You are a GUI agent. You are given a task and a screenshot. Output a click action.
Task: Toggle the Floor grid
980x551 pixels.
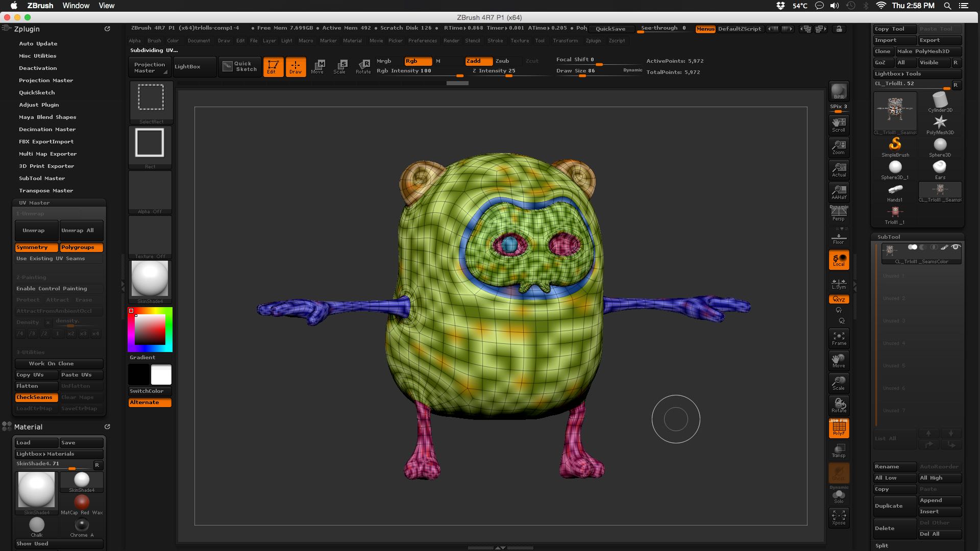click(x=839, y=238)
